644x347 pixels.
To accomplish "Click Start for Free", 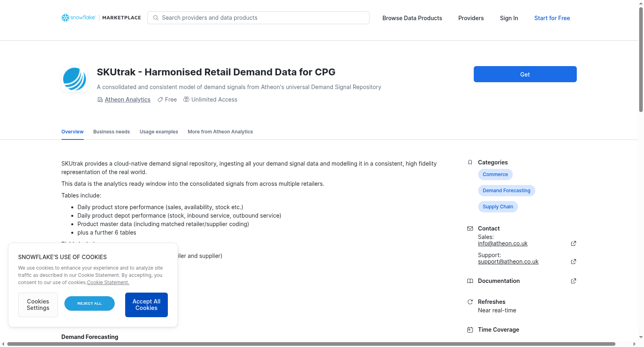I will pos(552,18).
